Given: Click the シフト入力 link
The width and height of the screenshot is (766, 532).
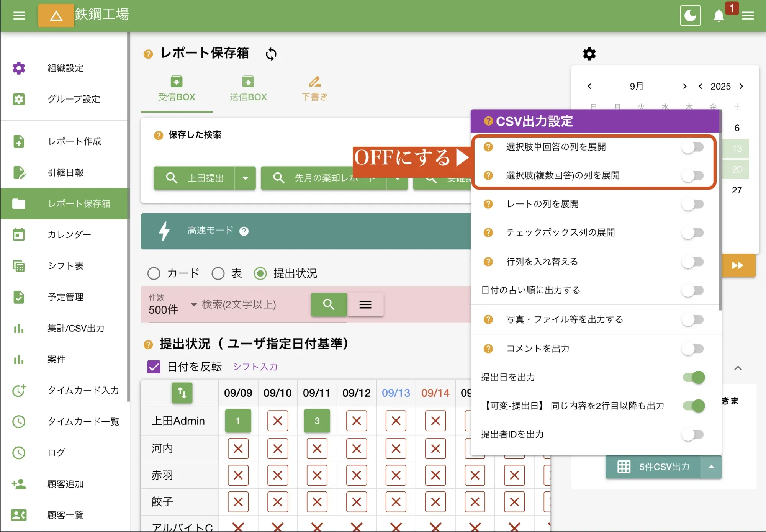Looking at the screenshot, I should point(255,367).
